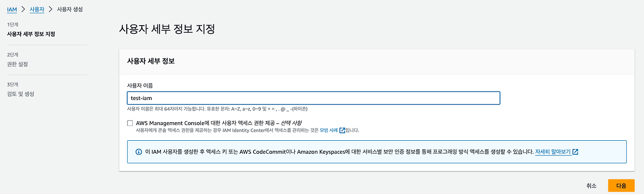644x194 pixels.
Task: Click external link icon beside 자세히 알아보기
Action: [x=576, y=152]
